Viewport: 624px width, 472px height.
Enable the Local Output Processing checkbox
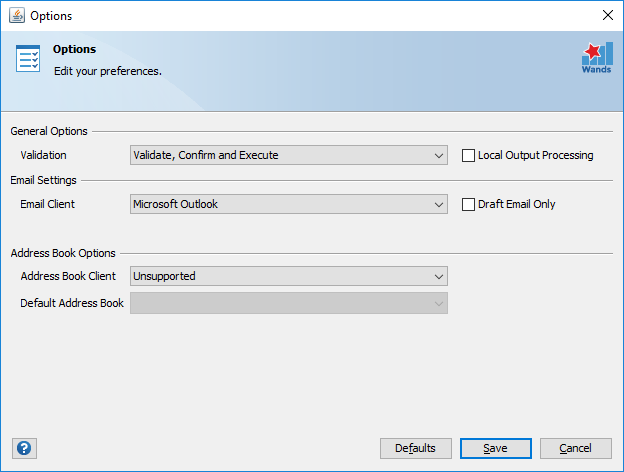pyautogui.click(x=468, y=155)
